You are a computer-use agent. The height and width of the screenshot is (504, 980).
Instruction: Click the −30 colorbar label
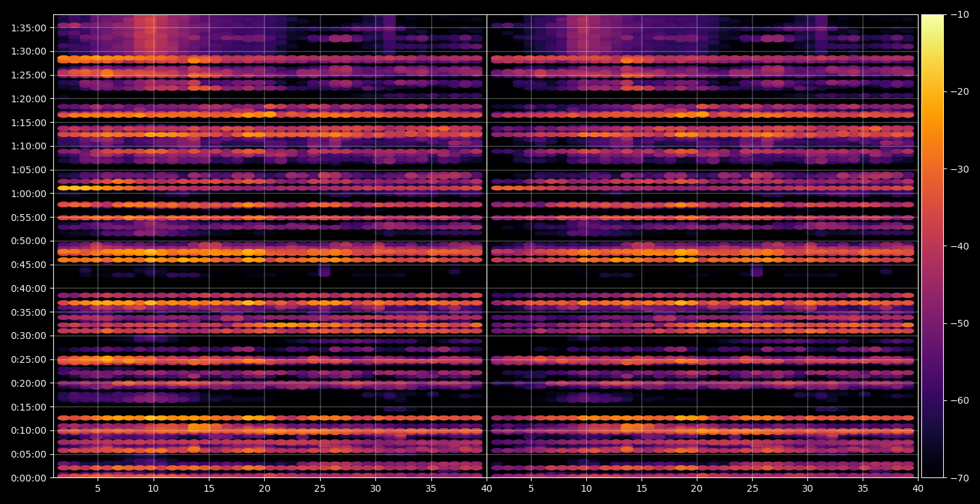(959, 169)
